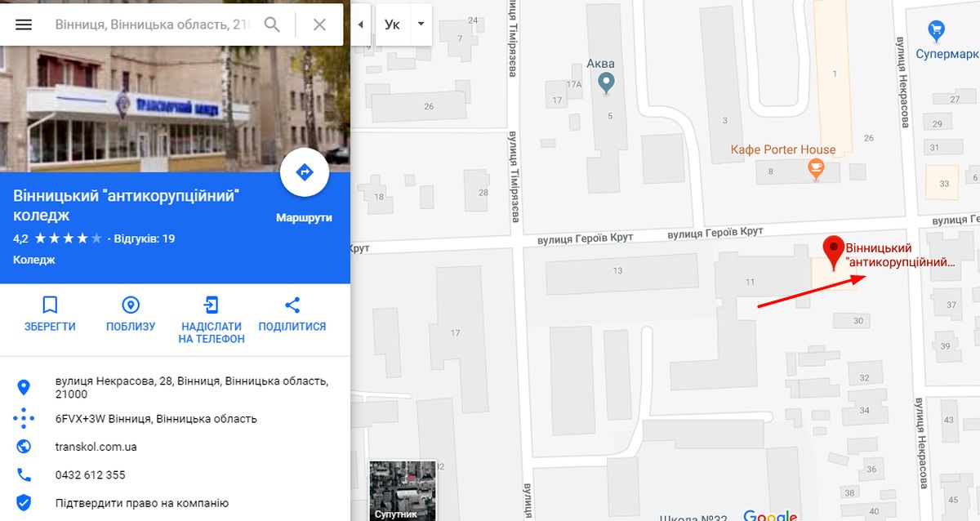Click the Супермарк shopping cart icon
Screen dimensions: 980x521
[x=937, y=33]
